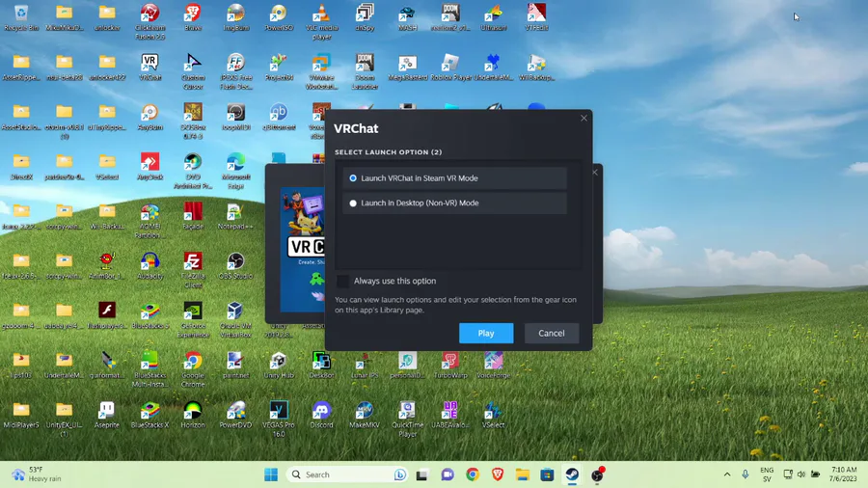Image resolution: width=868 pixels, height=488 pixels.
Task: Open Steam from the taskbar
Action: click(572, 474)
